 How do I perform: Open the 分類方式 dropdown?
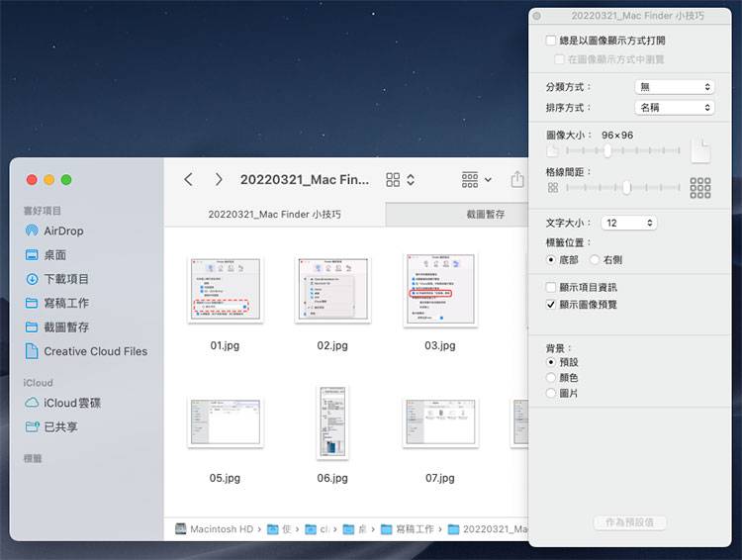pos(674,87)
